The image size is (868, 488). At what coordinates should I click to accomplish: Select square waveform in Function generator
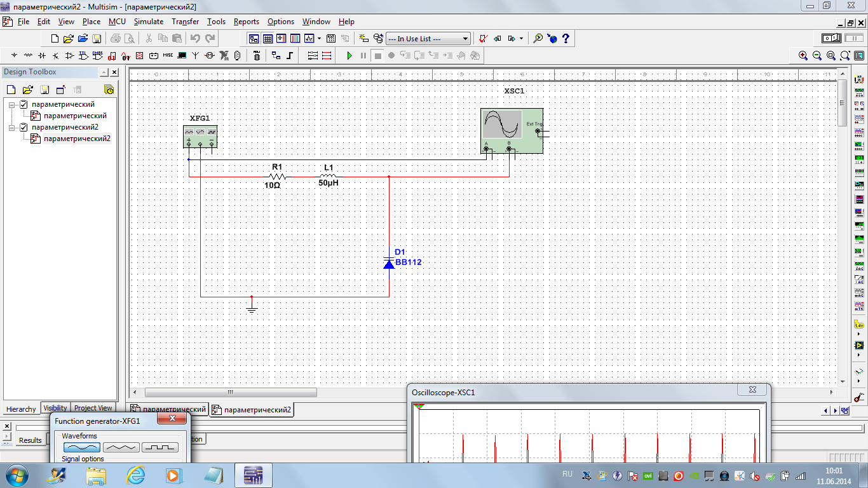(x=159, y=447)
